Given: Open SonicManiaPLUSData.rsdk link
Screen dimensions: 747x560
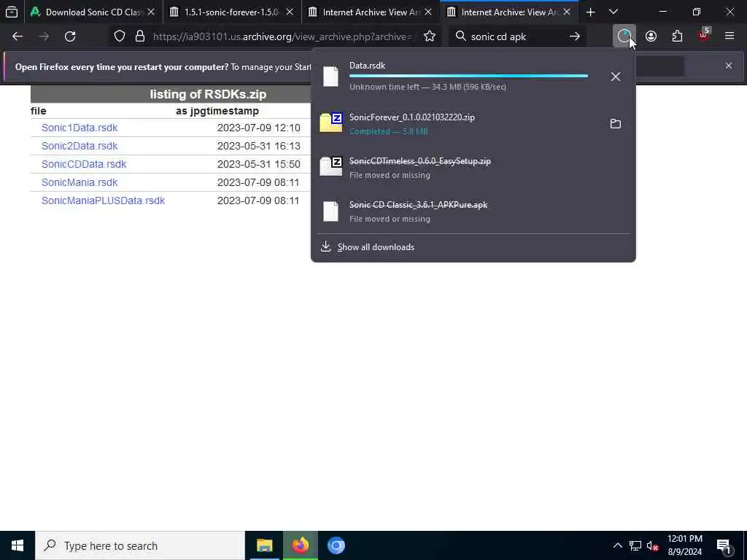Looking at the screenshot, I should point(104,201).
